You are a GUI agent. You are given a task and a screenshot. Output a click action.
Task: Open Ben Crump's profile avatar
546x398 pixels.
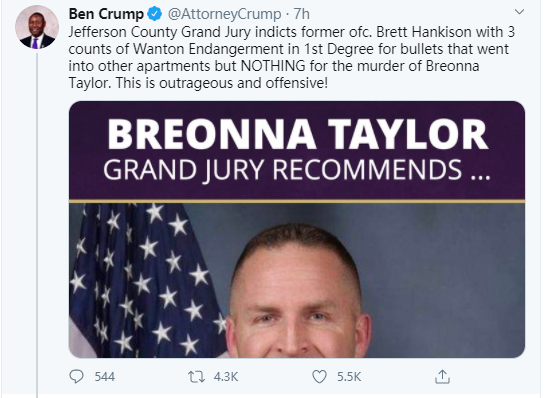point(37,27)
